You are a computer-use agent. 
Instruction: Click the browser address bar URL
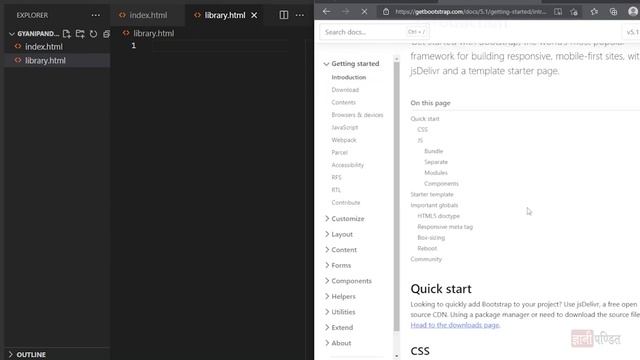[x=470, y=12]
